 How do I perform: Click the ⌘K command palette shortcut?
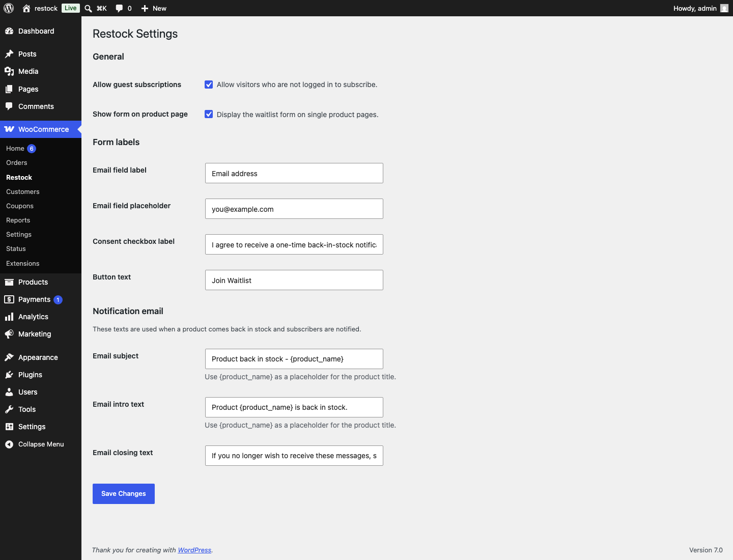click(101, 8)
